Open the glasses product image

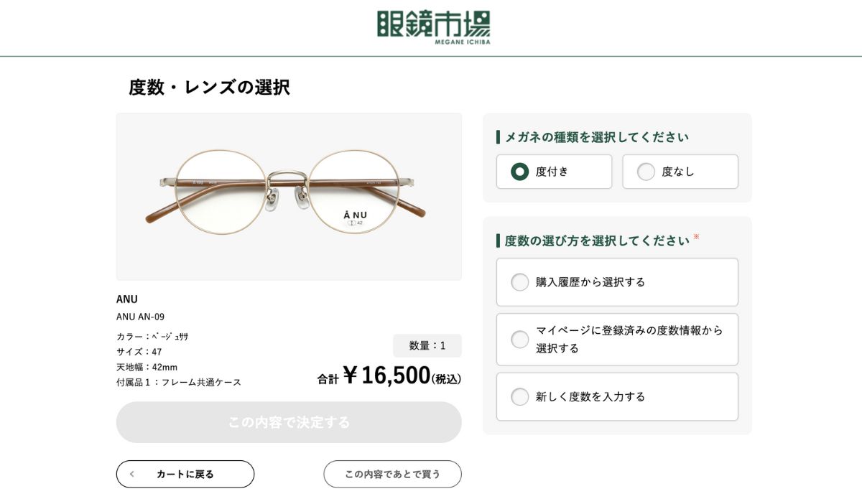click(x=289, y=196)
